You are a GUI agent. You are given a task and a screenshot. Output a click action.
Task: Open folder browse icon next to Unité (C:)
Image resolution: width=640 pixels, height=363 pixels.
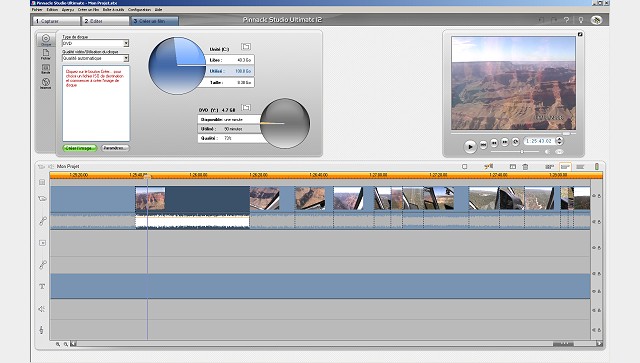pyautogui.click(x=246, y=47)
